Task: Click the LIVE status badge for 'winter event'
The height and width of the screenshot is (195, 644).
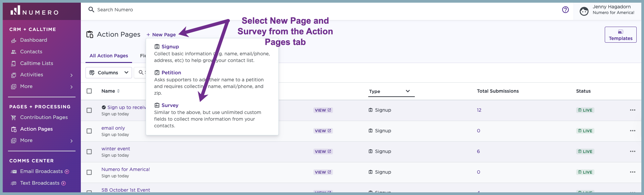Action: (x=585, y=152)
